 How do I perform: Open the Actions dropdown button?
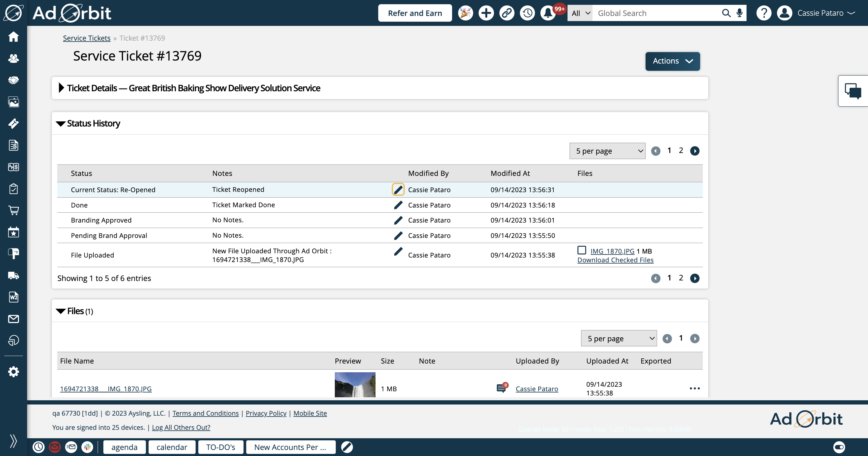[x=672, y=61]
